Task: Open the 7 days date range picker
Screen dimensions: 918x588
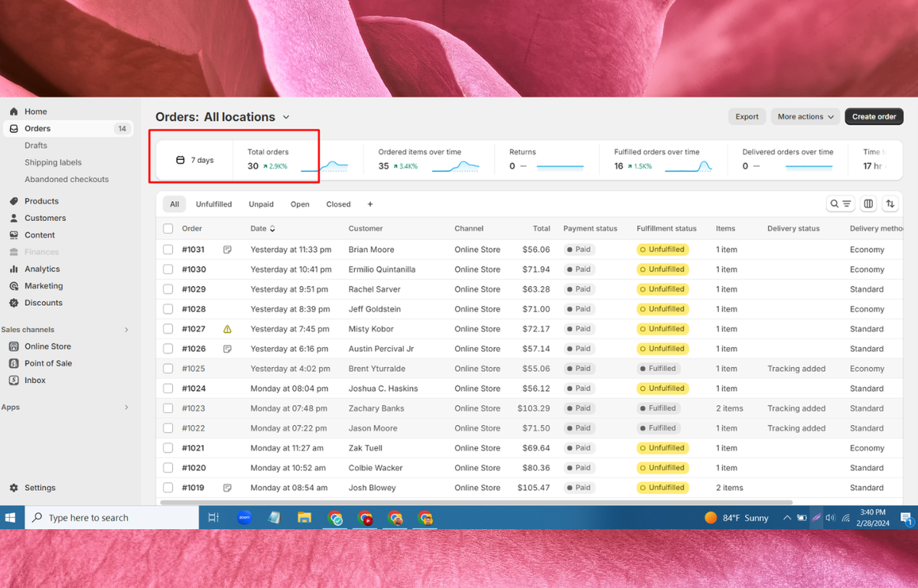Action: coord(195,161)
